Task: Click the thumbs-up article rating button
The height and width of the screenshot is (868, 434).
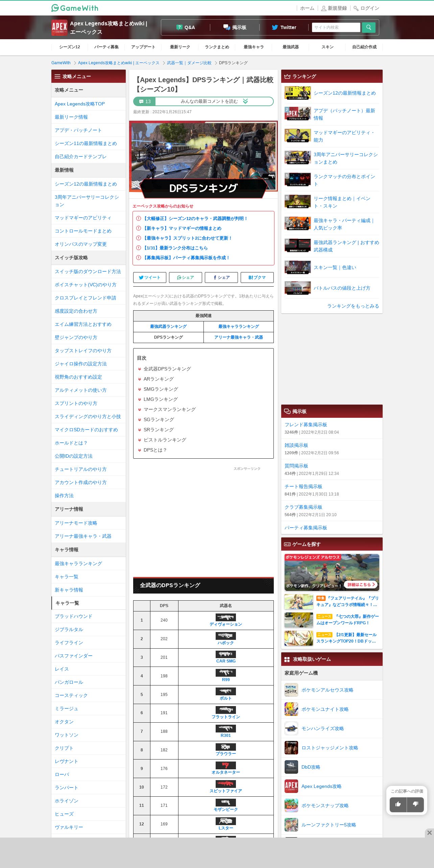Action: pos(398,804)
